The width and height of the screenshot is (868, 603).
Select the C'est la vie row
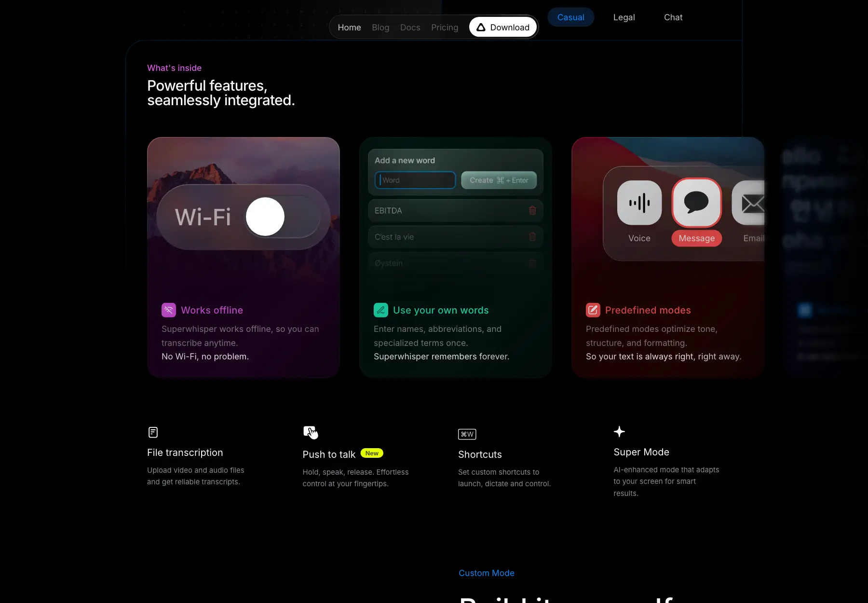point(456,237)
